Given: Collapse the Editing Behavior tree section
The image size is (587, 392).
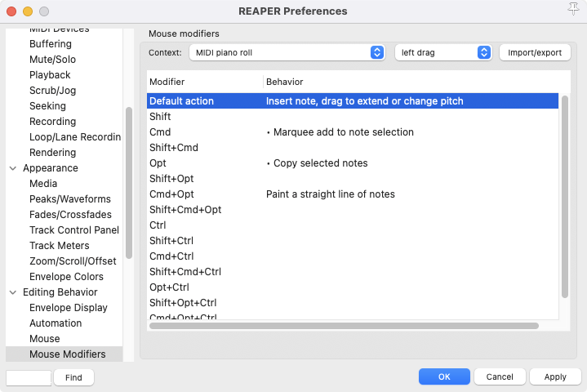Looking at the screenshot, I should pos(13,292).
